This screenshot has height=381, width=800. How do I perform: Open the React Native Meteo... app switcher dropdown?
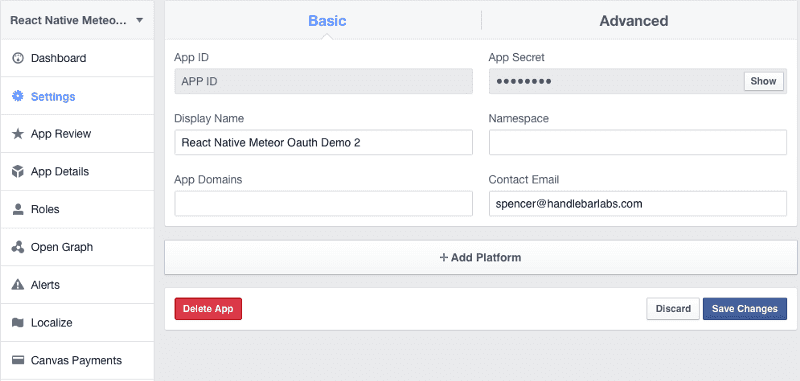77,20
